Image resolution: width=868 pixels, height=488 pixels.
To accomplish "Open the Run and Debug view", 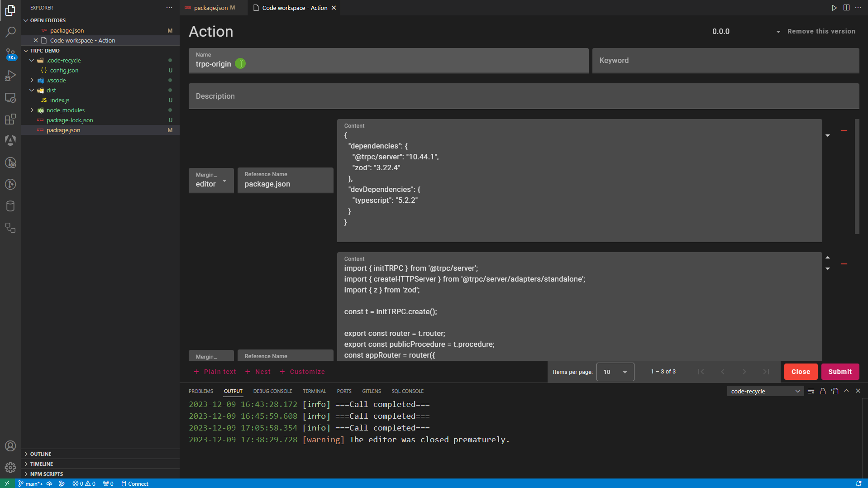I will (10, 76).
